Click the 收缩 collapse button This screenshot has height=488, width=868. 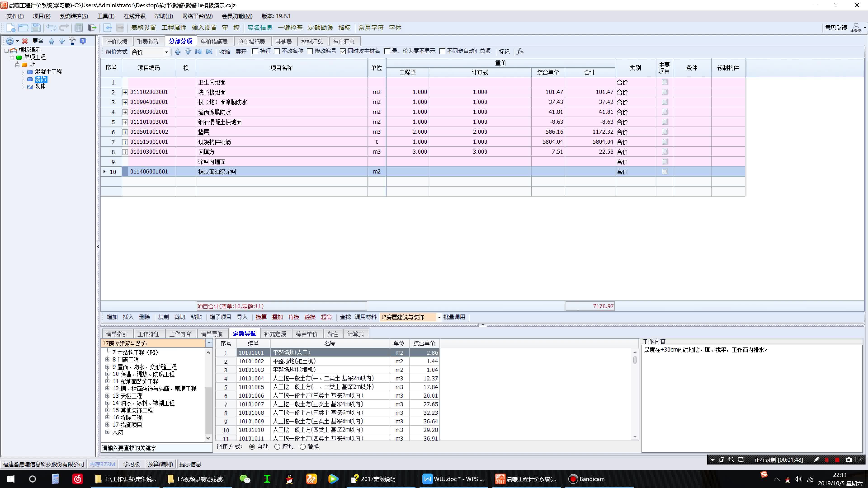(x=224, y=52)
